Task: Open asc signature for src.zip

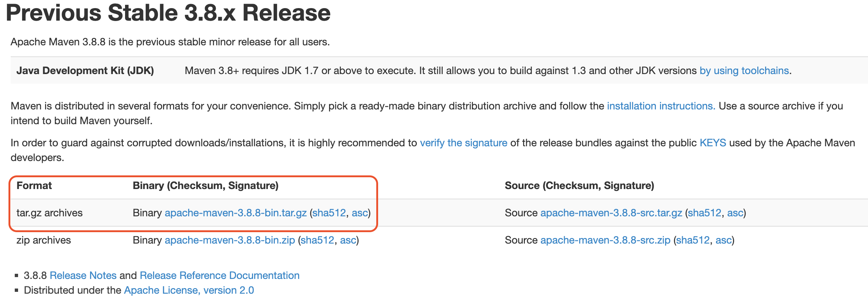Action: click(723, 240)
